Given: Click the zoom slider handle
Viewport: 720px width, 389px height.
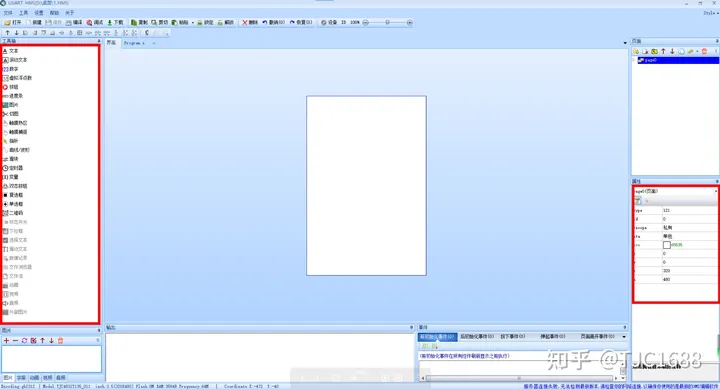Looking at the screenshot, I should click(x=388, y=22).
